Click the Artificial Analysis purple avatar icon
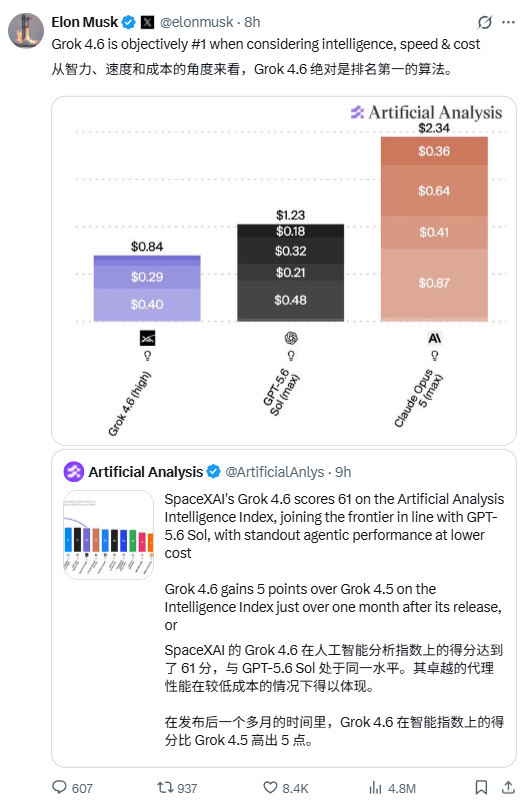This screenshot has width=532, height=804. [x=73, y=471]
